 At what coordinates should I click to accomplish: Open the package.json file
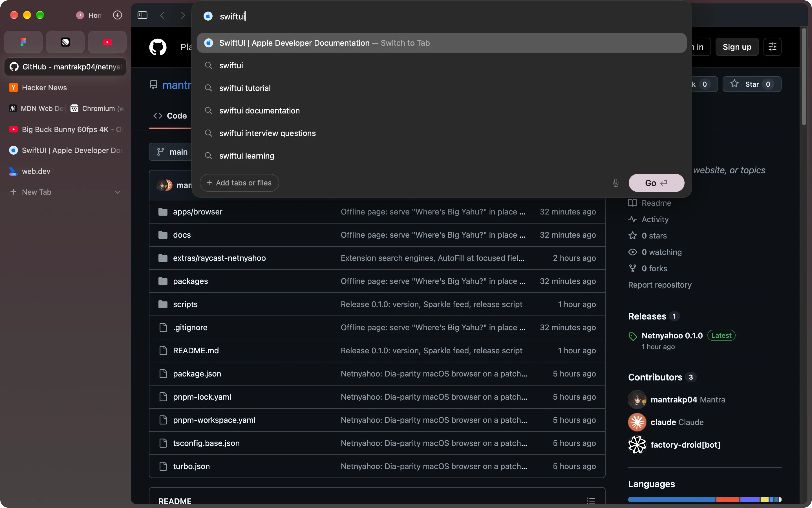tap(197, 374)
